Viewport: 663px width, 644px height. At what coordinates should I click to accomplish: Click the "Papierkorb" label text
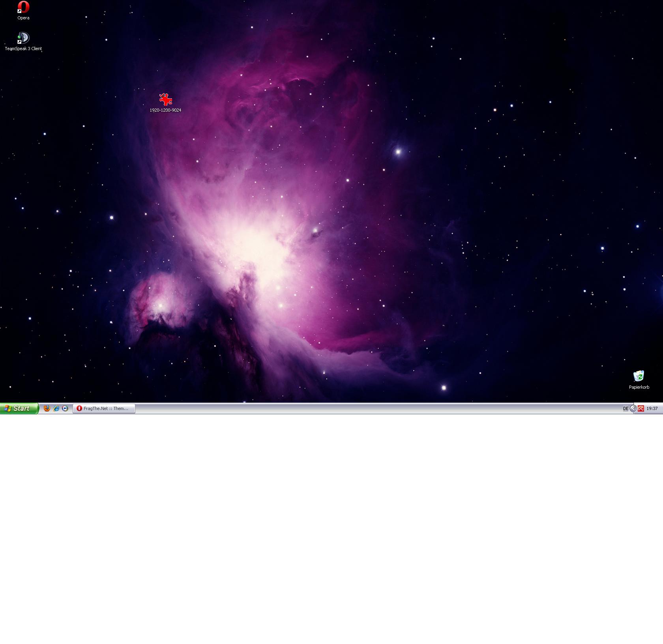(639, 387)
